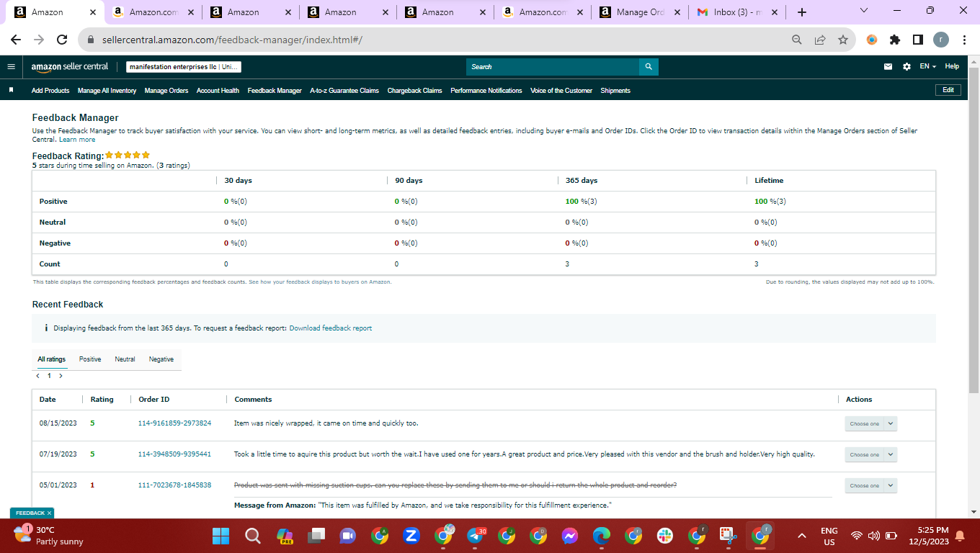Screen dimensions: 980x553
Task: Click the Download feedback report link
Action: coord(331,328)
